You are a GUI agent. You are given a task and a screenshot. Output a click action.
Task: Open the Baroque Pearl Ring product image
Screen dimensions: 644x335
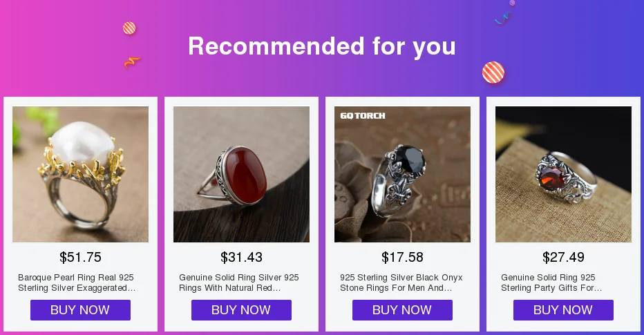[80, 175]
